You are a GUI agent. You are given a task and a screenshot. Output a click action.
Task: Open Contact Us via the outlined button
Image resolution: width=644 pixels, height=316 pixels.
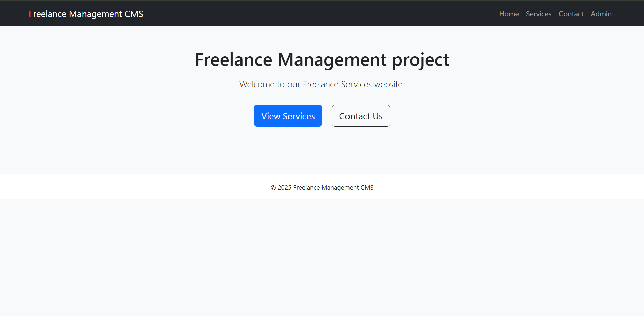[361, 116]
